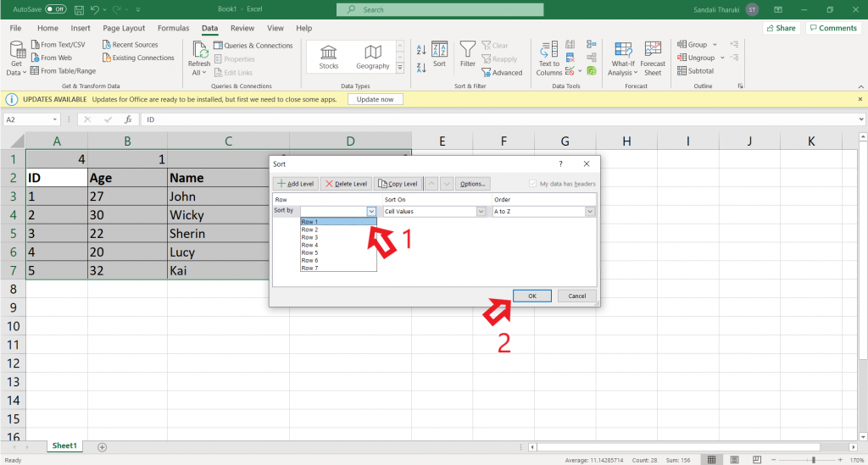Import data From Table/Range
This screenshot has width=868, height=465.
tap(63, 71)
